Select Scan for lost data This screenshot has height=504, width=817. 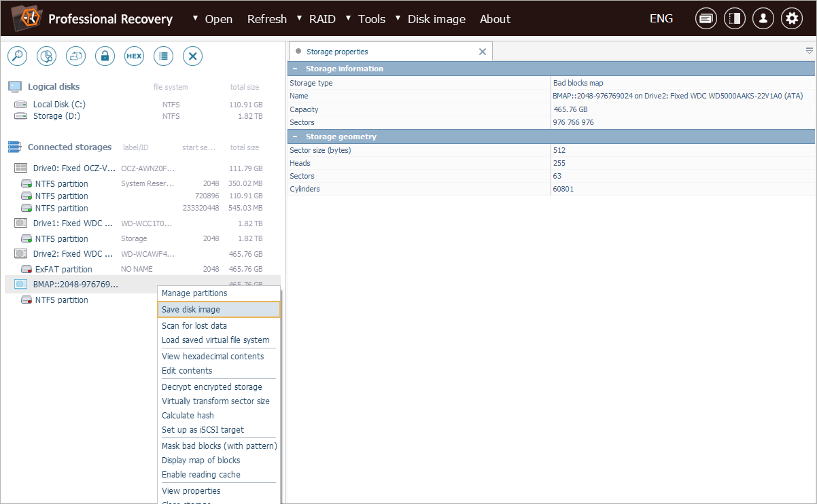[218, 326]
